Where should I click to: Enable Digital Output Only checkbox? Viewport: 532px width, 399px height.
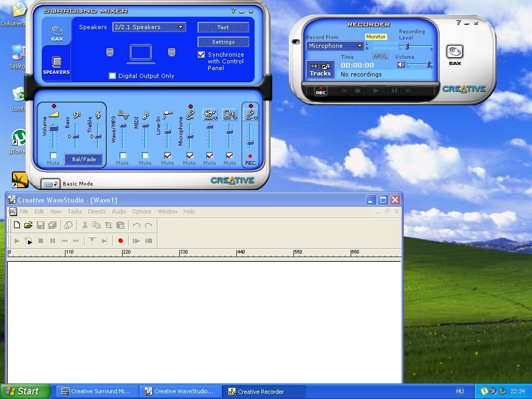(x=112, y=76)
